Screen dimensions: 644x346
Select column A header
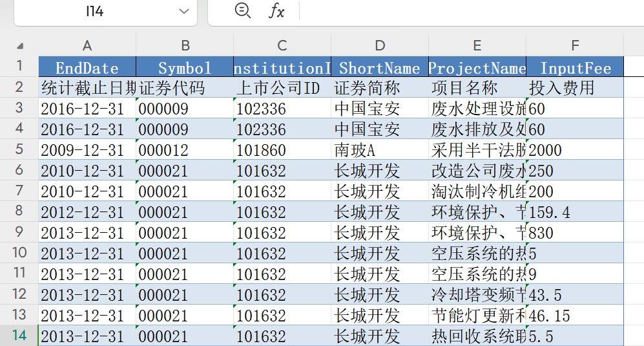click(x=87, y=45)
